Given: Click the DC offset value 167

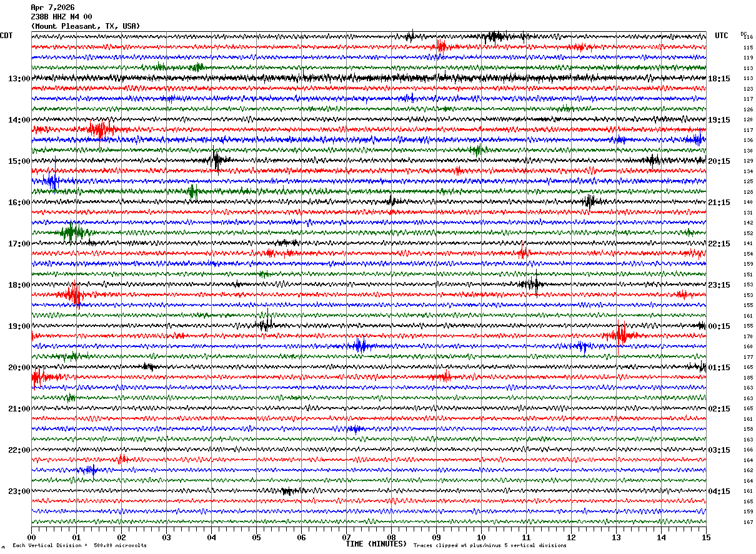Looking at the screenshot, I should (748, 522).
